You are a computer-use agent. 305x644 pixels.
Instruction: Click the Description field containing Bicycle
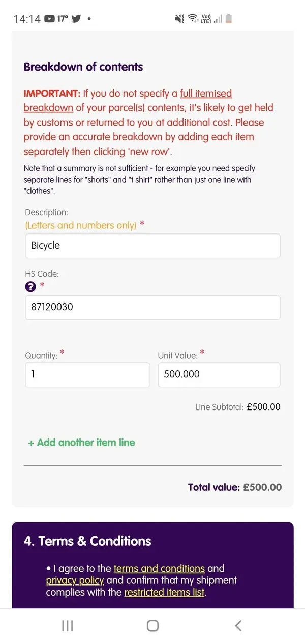(152, 246)
